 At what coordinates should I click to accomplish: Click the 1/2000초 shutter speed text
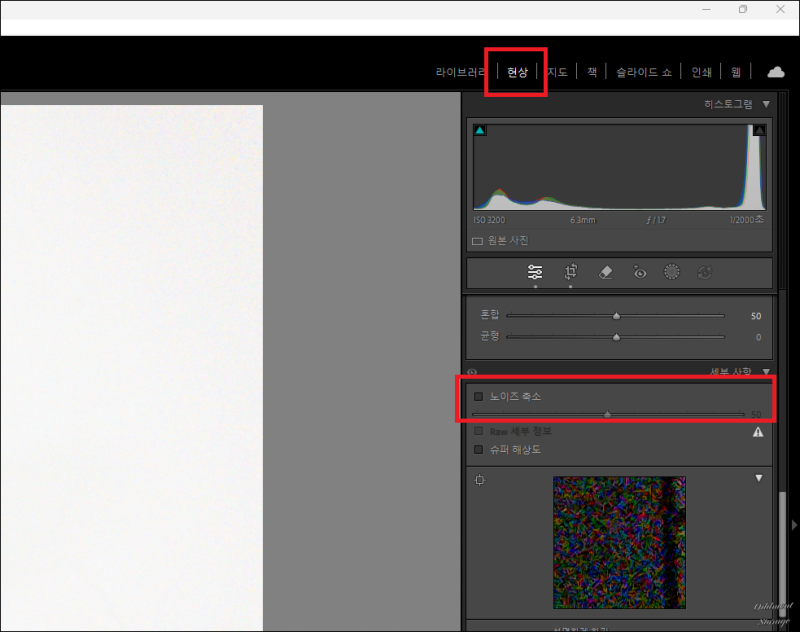(746, 219)
